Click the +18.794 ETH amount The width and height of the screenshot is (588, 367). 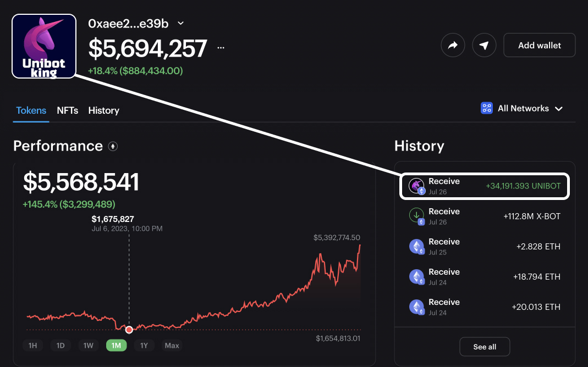coord(537,277)
